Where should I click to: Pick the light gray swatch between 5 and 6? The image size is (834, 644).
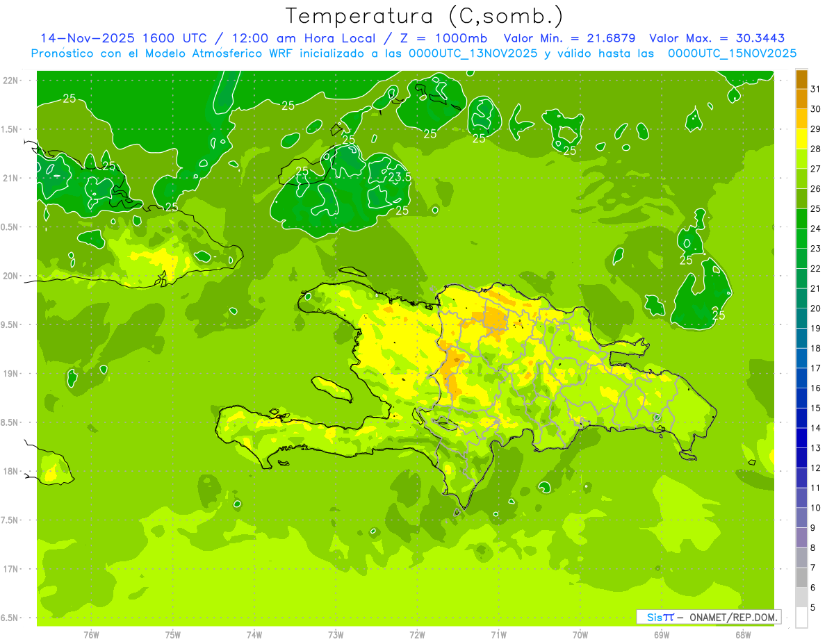click(x=802, y=597)
